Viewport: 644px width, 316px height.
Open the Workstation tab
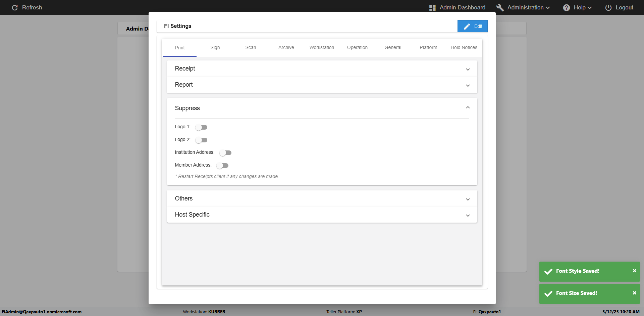click(x=322, y=47)
